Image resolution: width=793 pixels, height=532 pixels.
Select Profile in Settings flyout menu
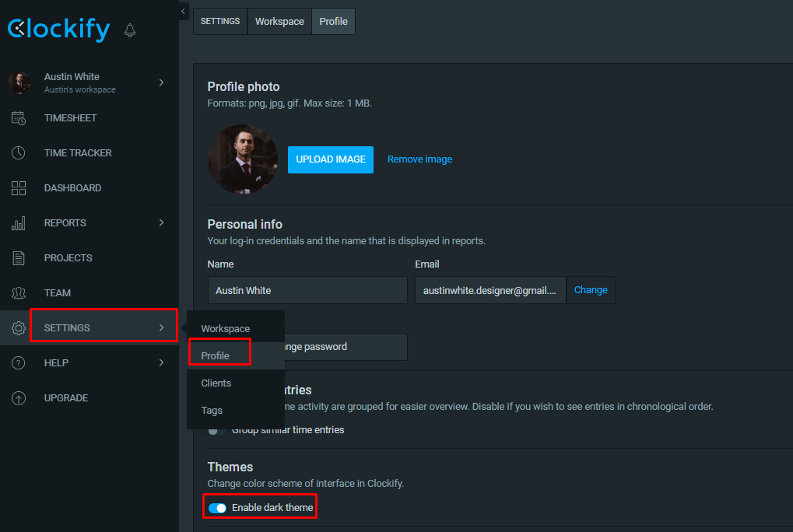coord(215,355)
